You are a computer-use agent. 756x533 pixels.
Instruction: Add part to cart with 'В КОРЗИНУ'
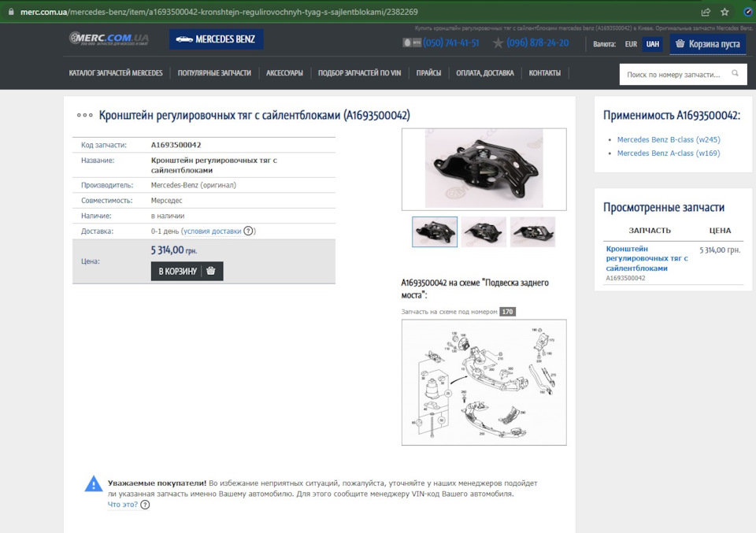[x=187, y=271]
